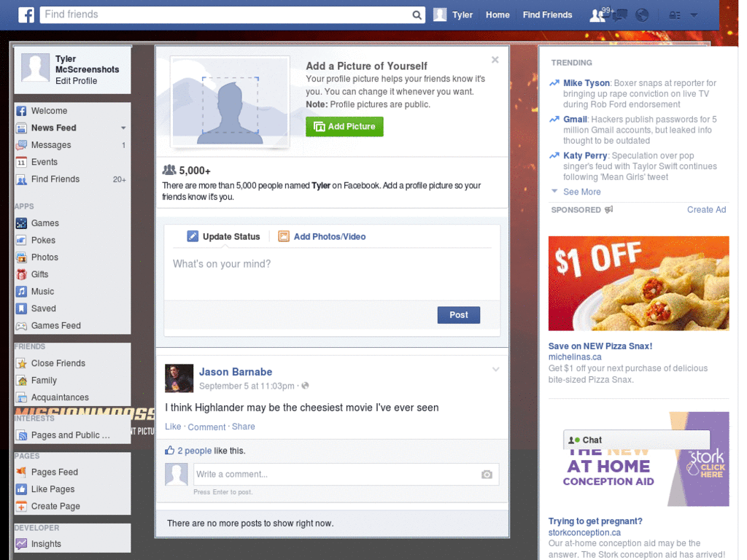
Task: Open Find Friends in top navigation
Action: coord(547,15)
